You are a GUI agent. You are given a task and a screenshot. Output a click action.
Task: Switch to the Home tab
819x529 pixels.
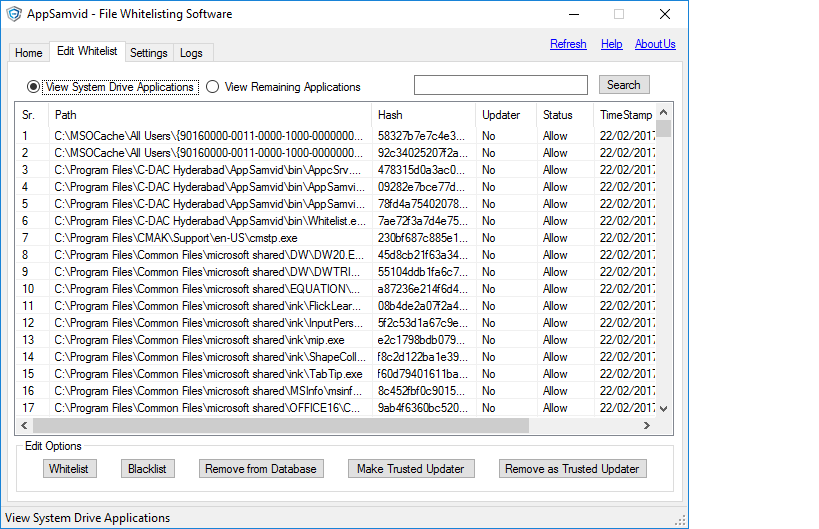tap(29, 53)
